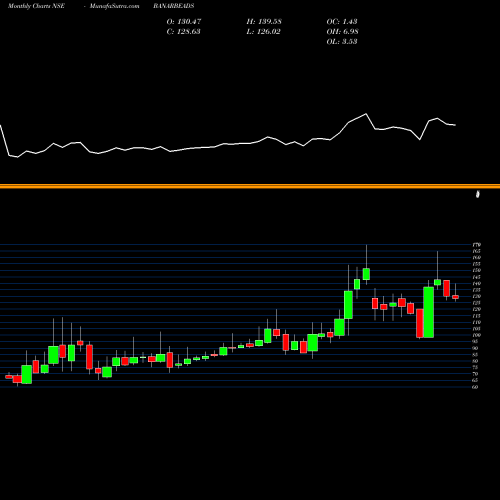The image size is (500, 500).
Task: Click the green candle whose wick reaches 170
Action: pos(366,274)
